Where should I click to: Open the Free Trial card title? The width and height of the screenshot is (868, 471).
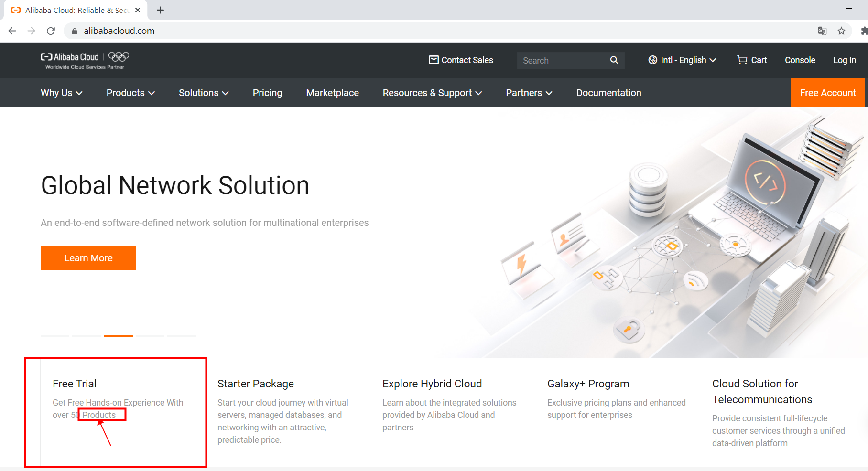(75, 384)
